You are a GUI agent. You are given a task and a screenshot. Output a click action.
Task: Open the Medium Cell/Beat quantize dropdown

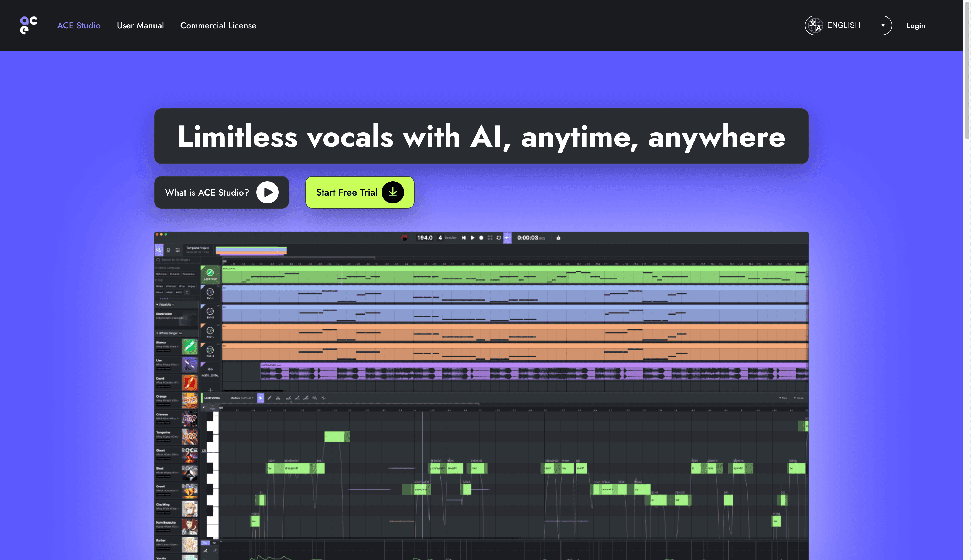click(x=242, y=398)
